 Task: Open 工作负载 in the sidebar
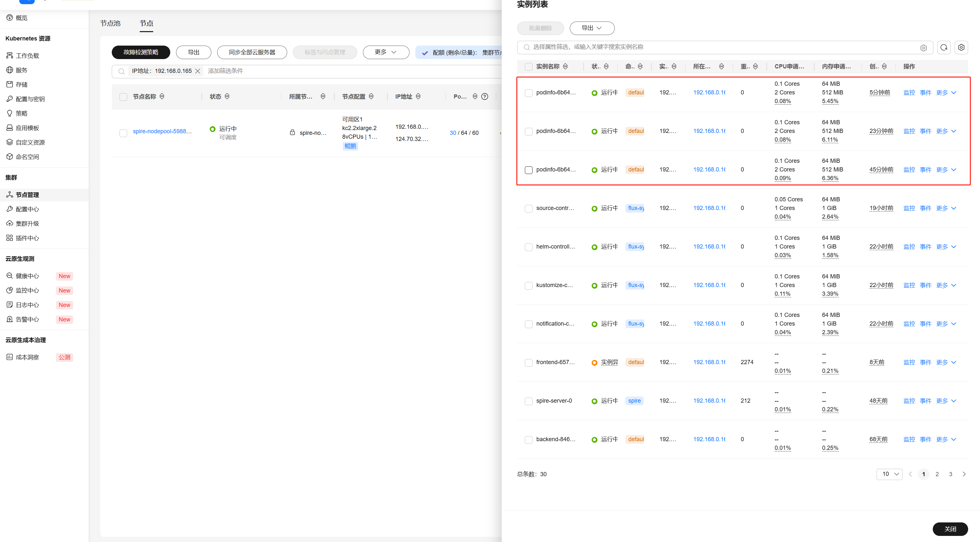(27, 56)
